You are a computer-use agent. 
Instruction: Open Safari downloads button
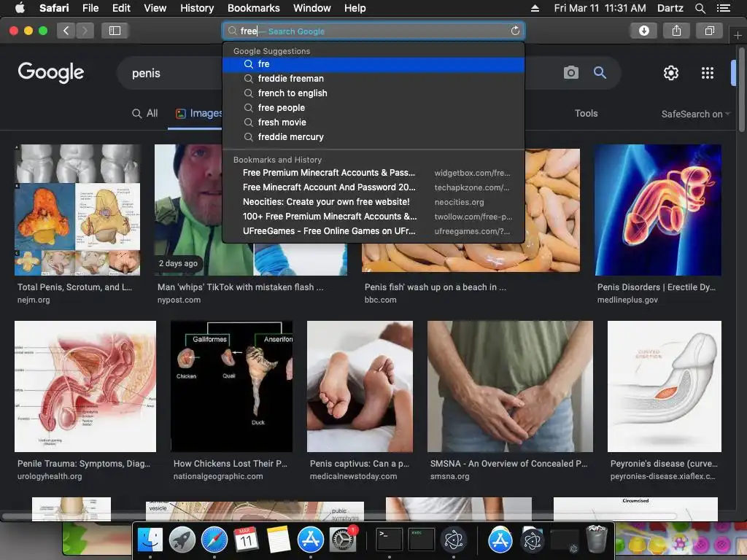(643, 31)
